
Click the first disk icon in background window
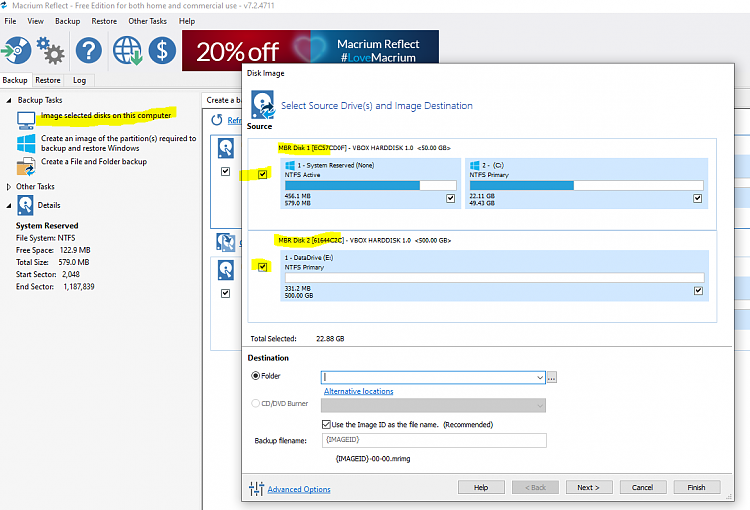226,148
